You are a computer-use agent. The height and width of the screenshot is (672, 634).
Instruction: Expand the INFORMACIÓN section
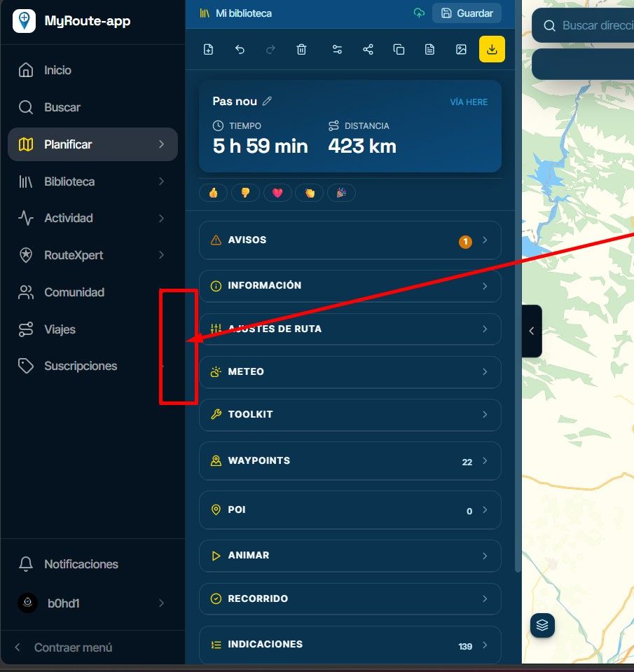click(x=350, y=286)
